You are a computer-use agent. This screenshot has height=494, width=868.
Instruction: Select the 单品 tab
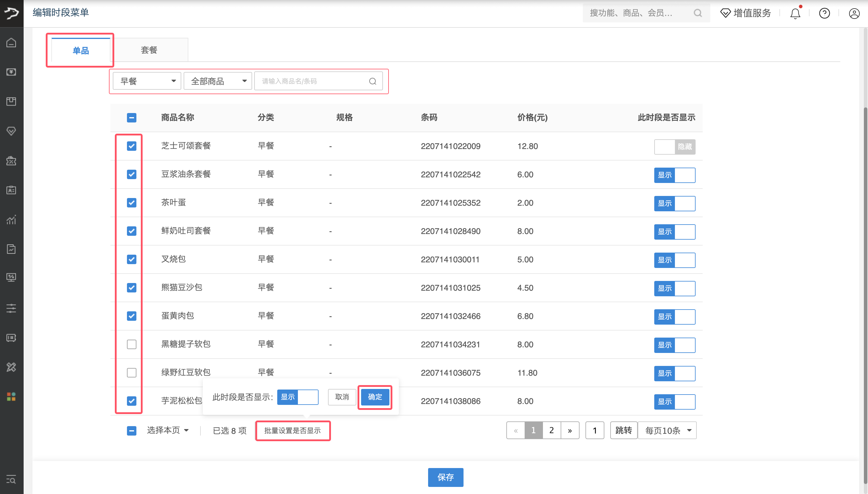[x=81, y=50]
